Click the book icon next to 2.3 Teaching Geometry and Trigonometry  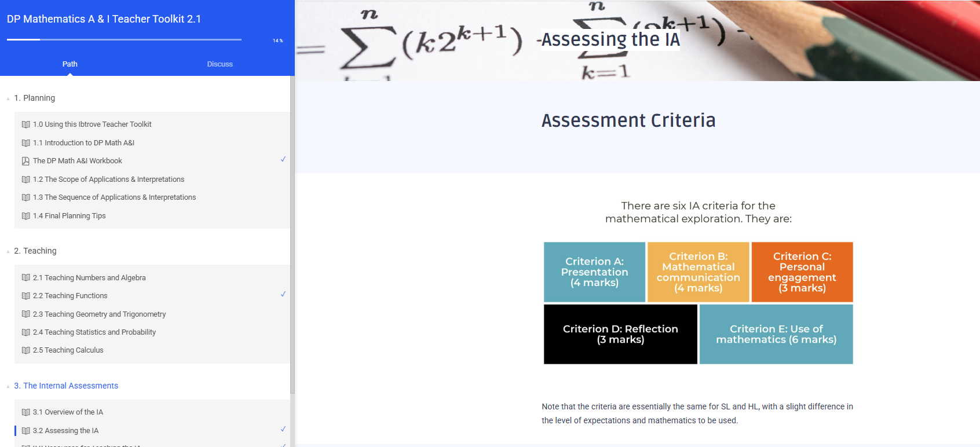pos(25,314)
